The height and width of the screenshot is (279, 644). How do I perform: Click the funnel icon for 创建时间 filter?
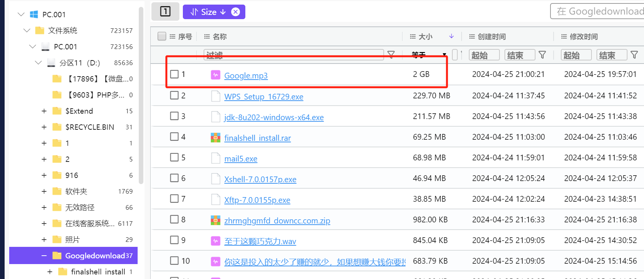[542, 55]
